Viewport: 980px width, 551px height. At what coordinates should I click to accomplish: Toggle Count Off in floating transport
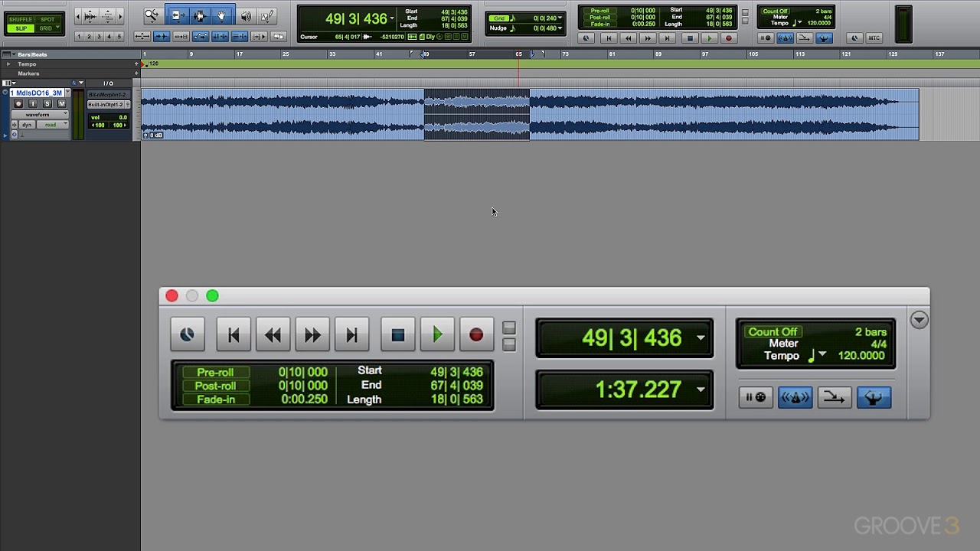773,332
